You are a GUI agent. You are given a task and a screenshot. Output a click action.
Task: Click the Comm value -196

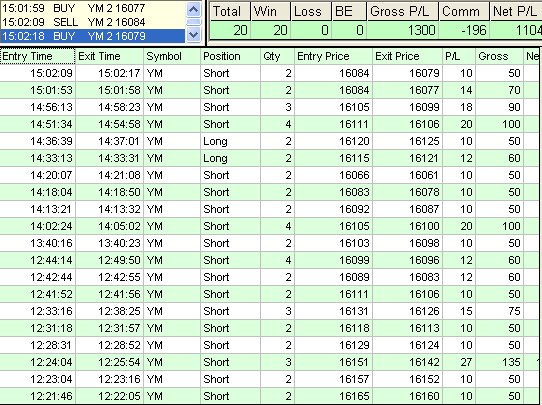point(464,30)
